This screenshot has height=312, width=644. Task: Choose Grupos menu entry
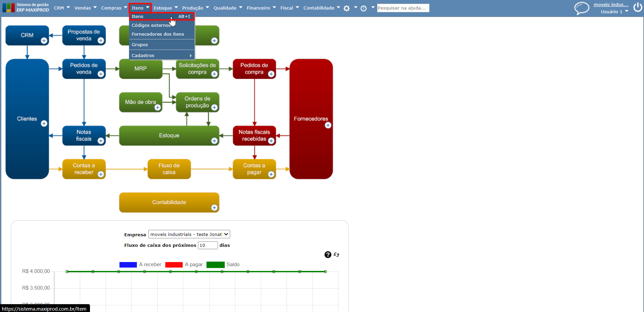click(162, 44)
